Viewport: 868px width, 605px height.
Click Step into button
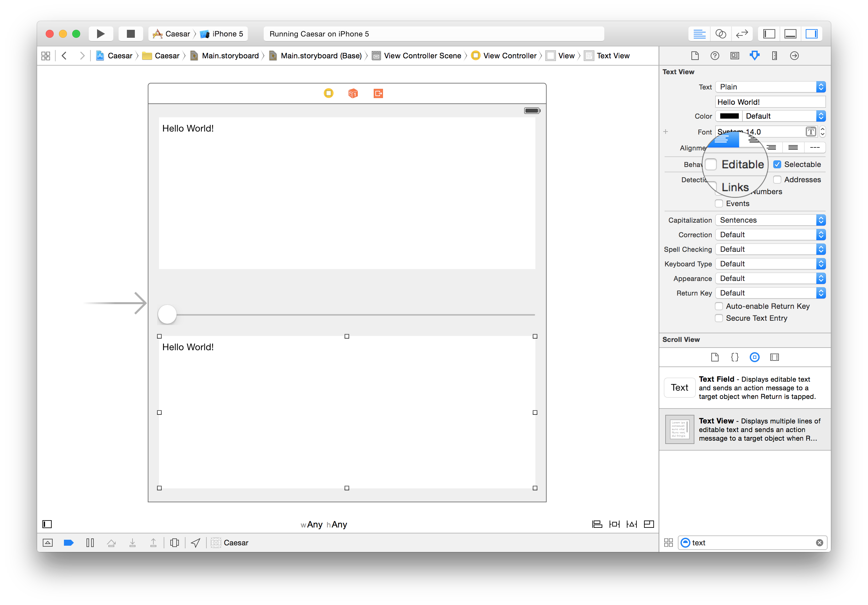132,543
